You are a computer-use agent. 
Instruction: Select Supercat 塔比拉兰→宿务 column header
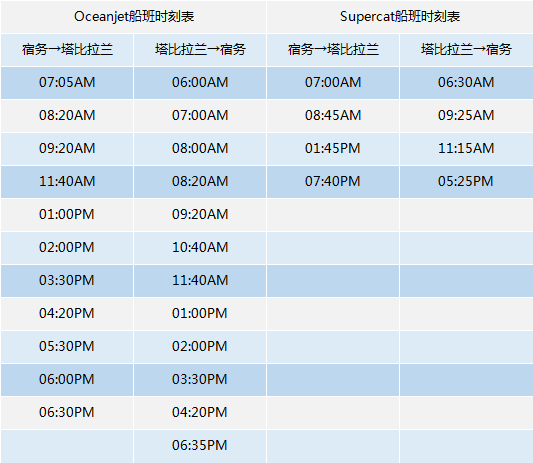pos(466,50)
